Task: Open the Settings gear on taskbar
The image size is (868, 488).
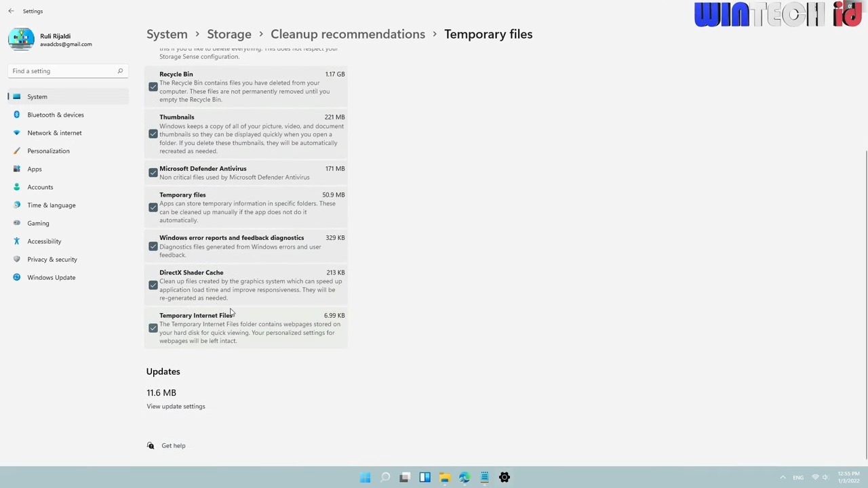Action: (x=505, y=477)
